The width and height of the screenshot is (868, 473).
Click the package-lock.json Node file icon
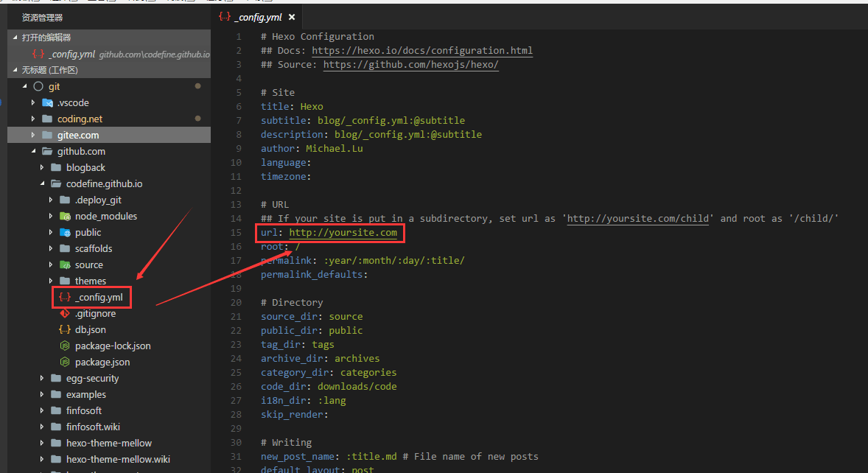click(x=65, y=346)
